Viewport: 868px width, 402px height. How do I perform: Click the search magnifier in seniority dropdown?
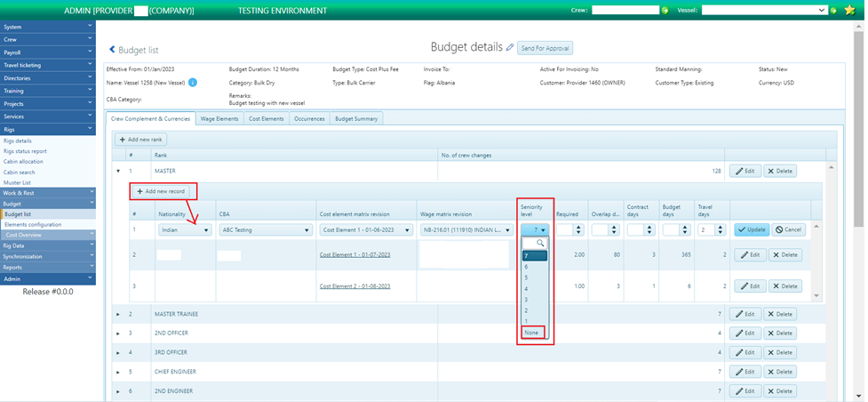pos(539,243)
